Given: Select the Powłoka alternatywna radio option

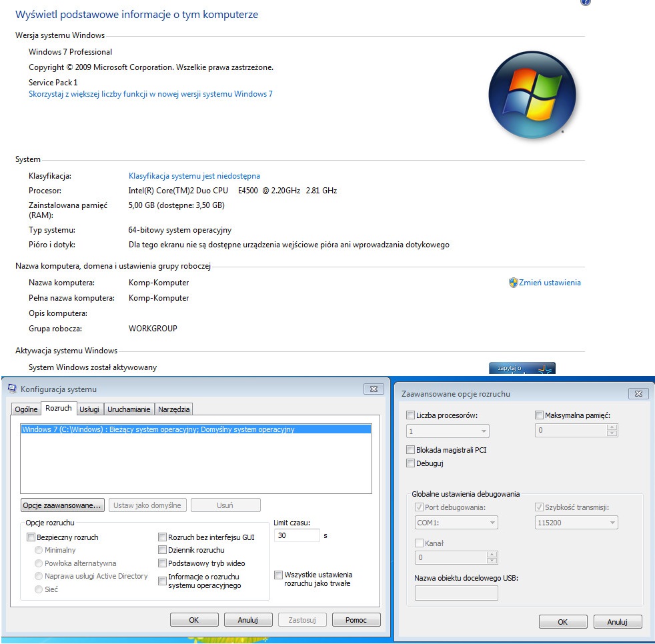Looking at the screenshot, I should coord(39,563).
